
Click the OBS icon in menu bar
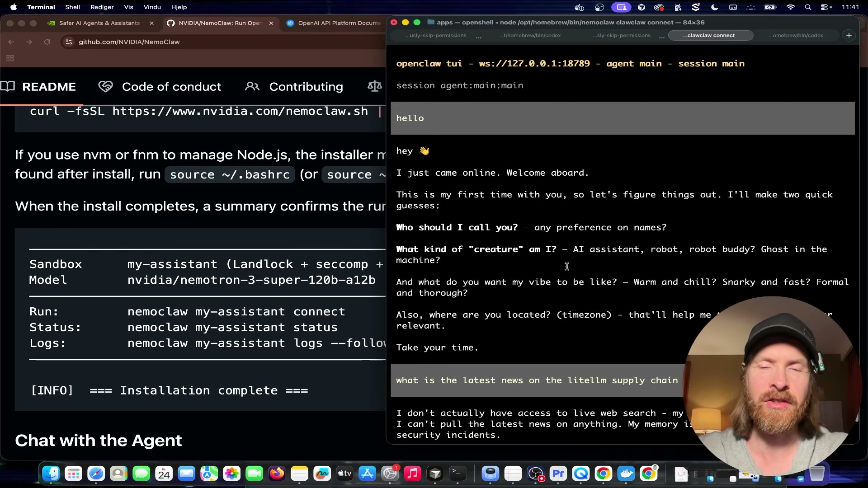599,7
